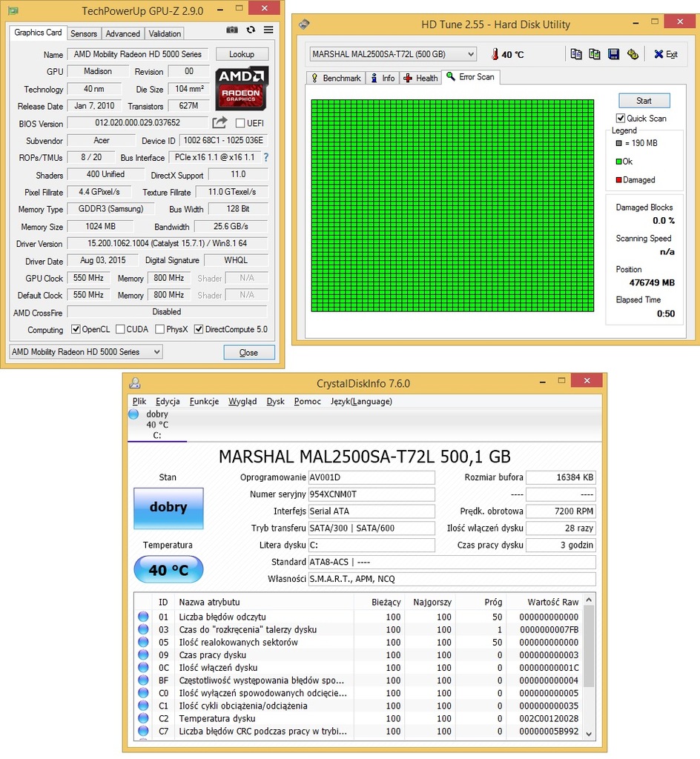The width and height of the screenshot is (700, 759).
Task: Open the Health tab in HD Tune
Action: click(420, 78)
